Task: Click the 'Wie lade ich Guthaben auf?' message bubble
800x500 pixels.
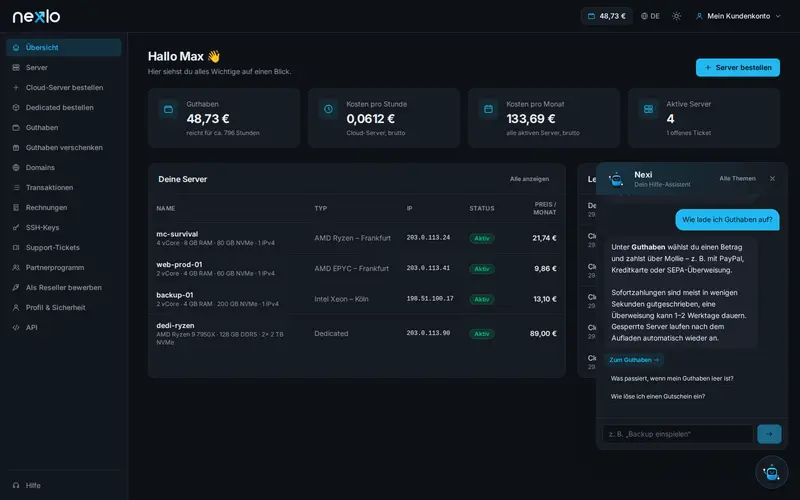Action: click(727, 220)
